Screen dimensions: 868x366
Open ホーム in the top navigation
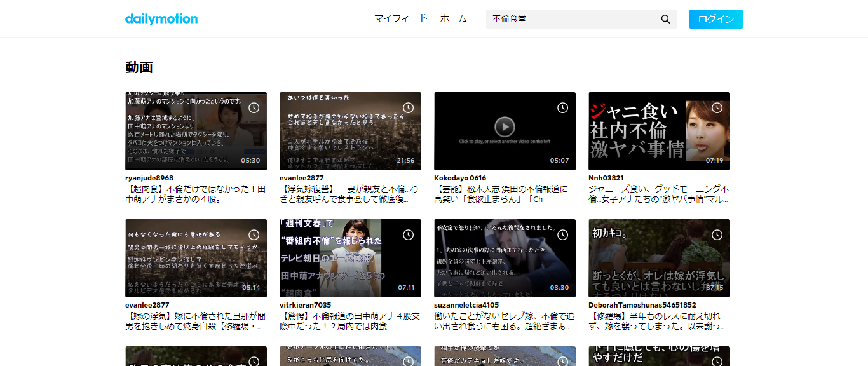click(453, 19)
